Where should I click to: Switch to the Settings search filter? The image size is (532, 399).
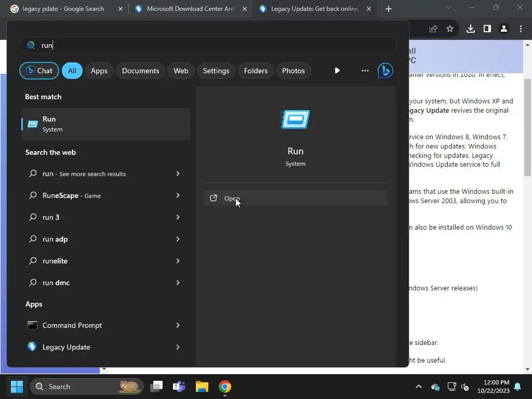click(x=216, y=71)
